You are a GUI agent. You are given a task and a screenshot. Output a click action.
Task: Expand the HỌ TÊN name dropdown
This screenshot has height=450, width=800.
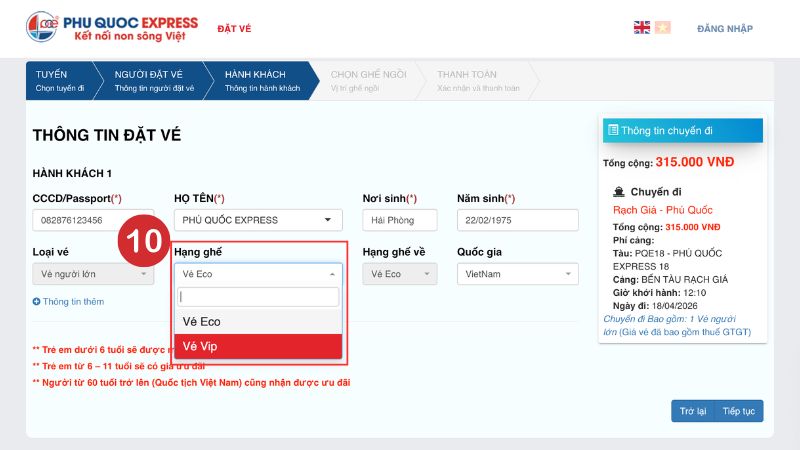[x=258, y=220]
